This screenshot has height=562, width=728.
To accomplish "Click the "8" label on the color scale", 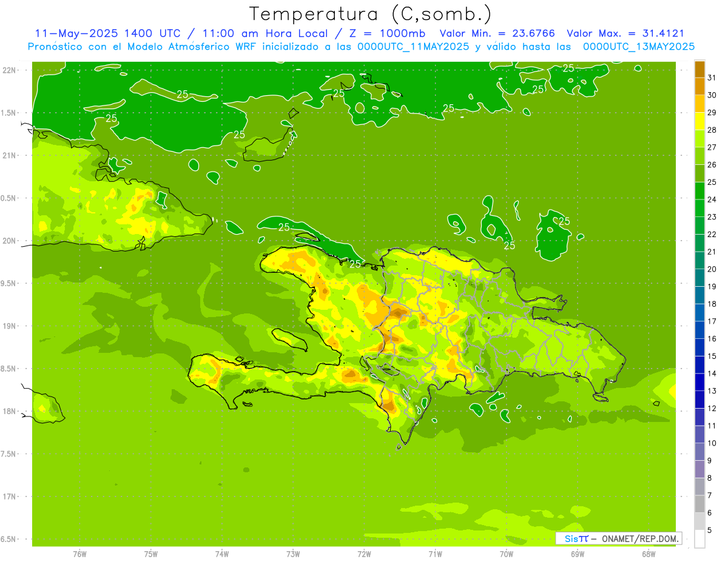I will click(x=710, y=478).
